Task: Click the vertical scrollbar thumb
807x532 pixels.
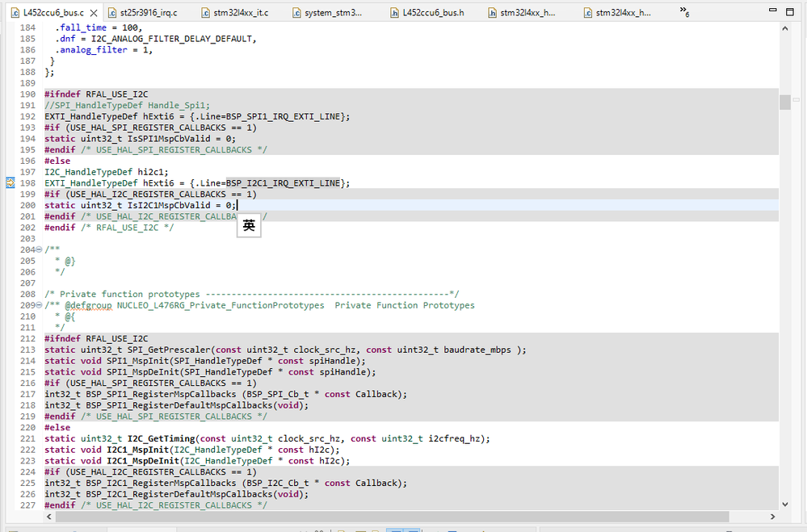Action: 785,102
